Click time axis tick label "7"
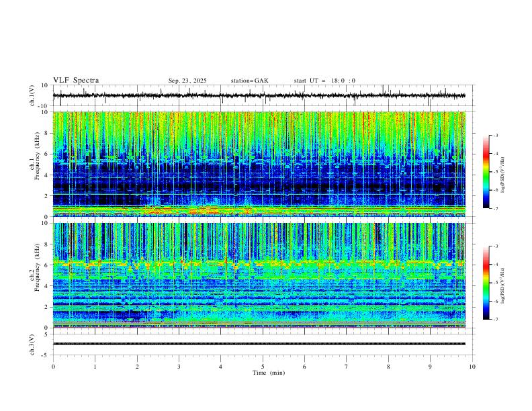Viewport: 532px width, 411px height. point(347,367)
